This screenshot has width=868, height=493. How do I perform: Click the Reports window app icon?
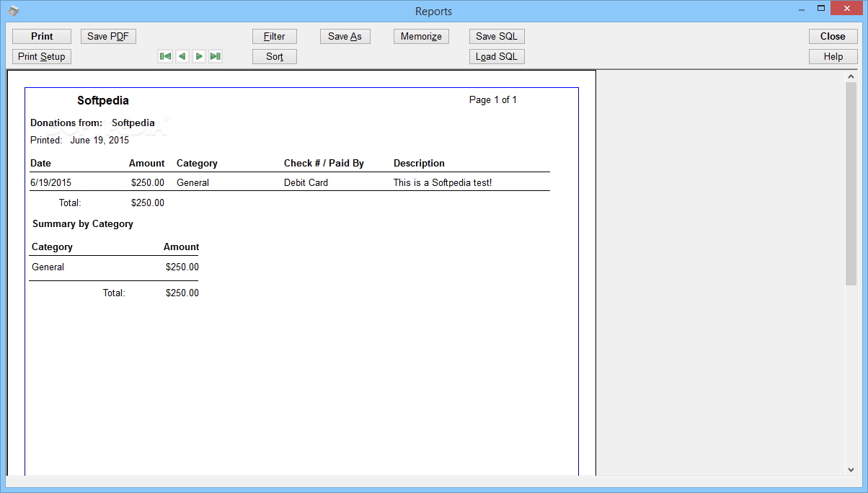click(13, 11)
